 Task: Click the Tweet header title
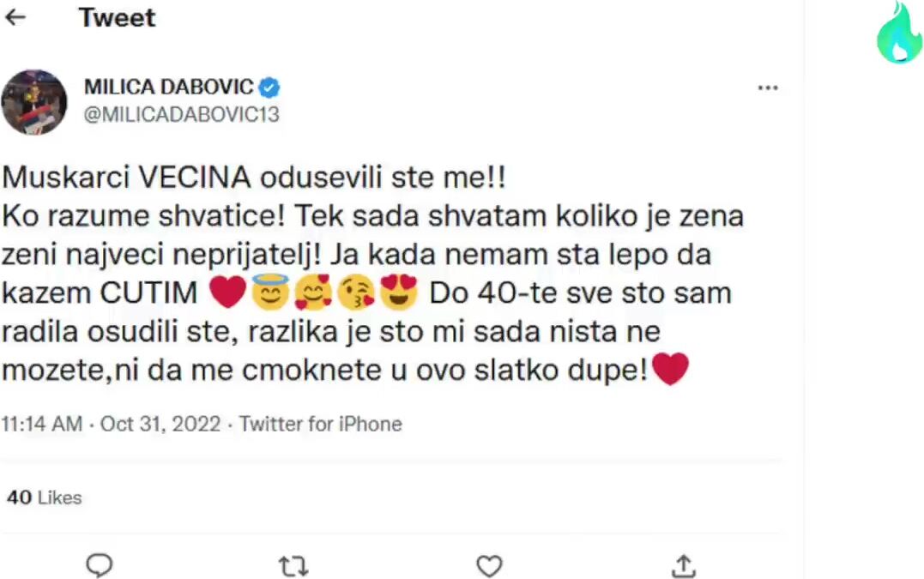(118, 18)
